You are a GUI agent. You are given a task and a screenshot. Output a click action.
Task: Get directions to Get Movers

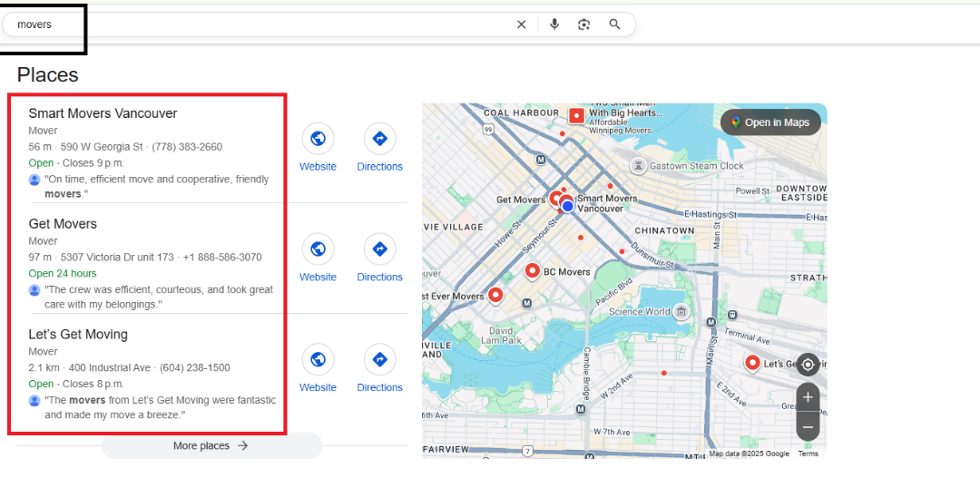pyautogui.click(x=379, y=249)
